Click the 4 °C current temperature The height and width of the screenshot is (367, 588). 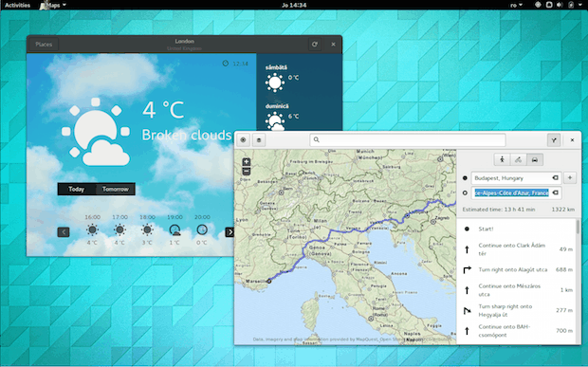[163, 110]
